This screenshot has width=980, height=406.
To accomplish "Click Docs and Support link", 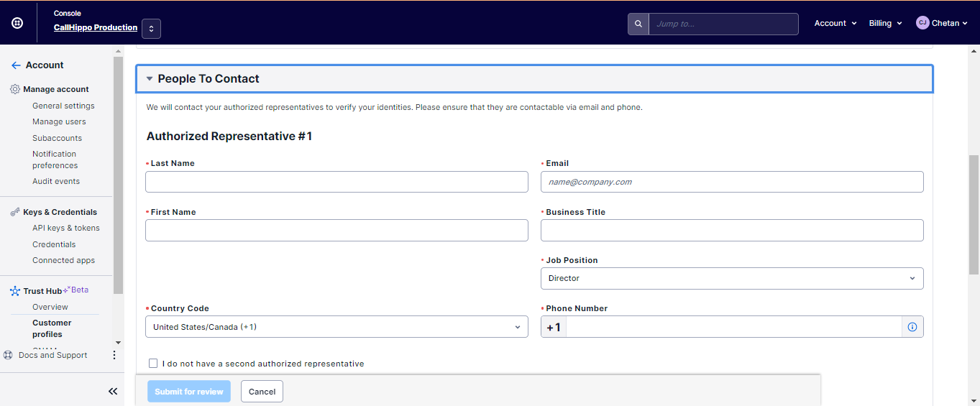I will click(x=53, y=355).
